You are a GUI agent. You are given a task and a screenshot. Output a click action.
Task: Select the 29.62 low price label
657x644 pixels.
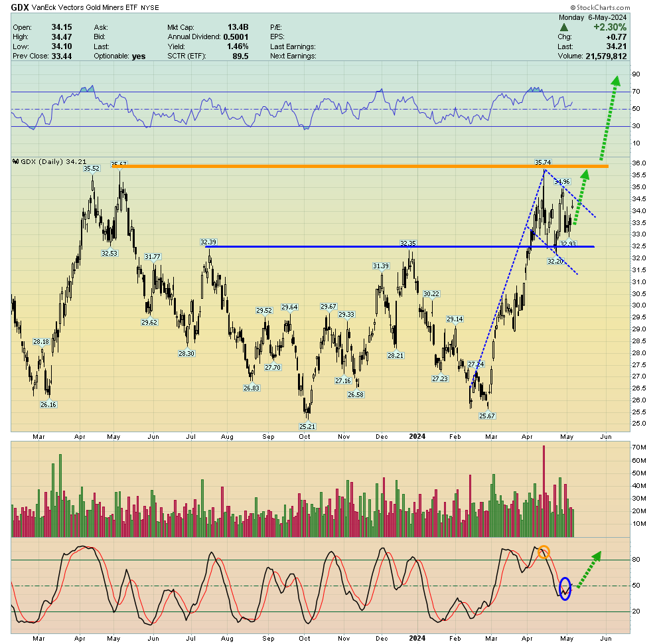pyautogui.click(x=149, y=323)
